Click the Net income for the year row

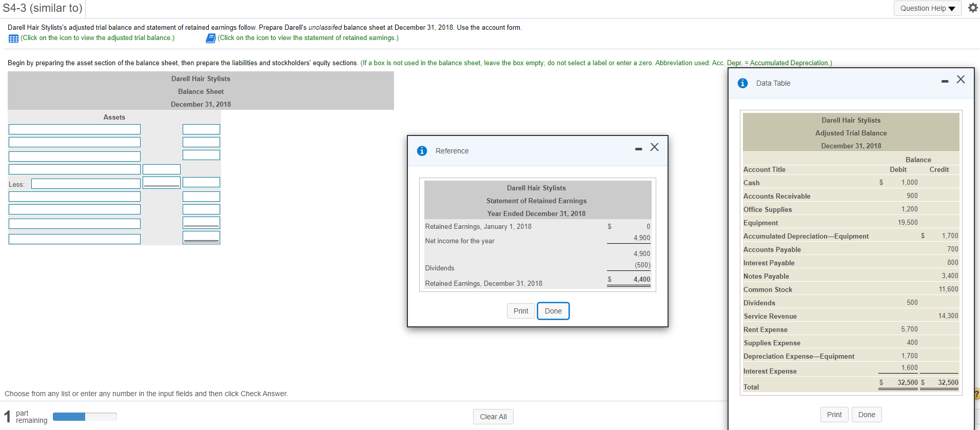[538, 240]
